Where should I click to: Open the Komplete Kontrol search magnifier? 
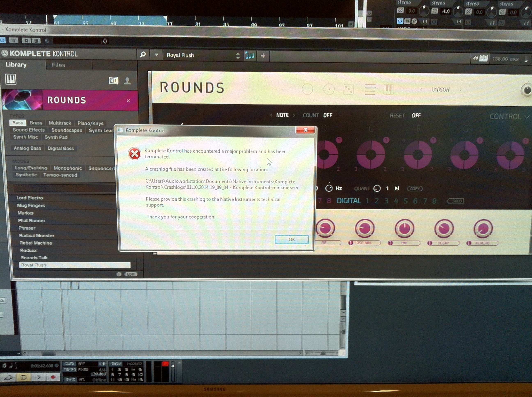[143, 55]
